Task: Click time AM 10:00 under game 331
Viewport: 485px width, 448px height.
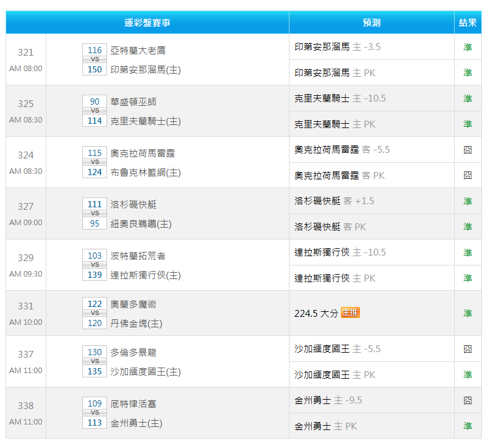Action: [26, 322]
